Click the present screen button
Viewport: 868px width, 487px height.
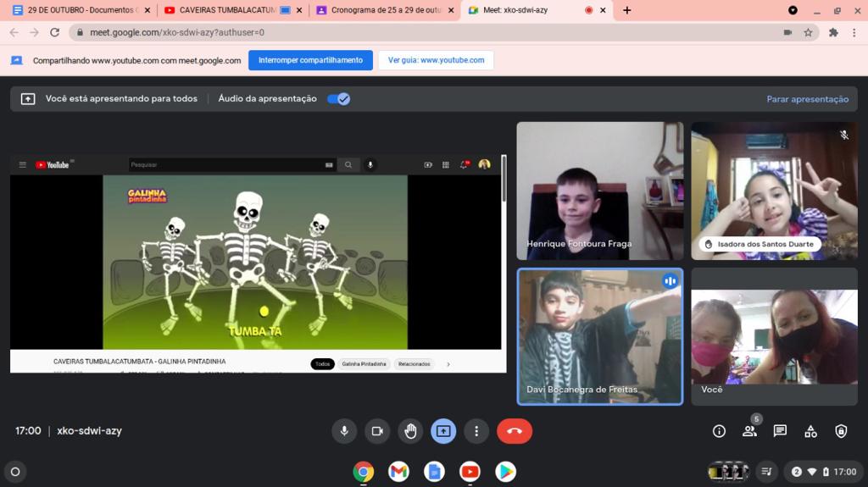coord(443,431)
